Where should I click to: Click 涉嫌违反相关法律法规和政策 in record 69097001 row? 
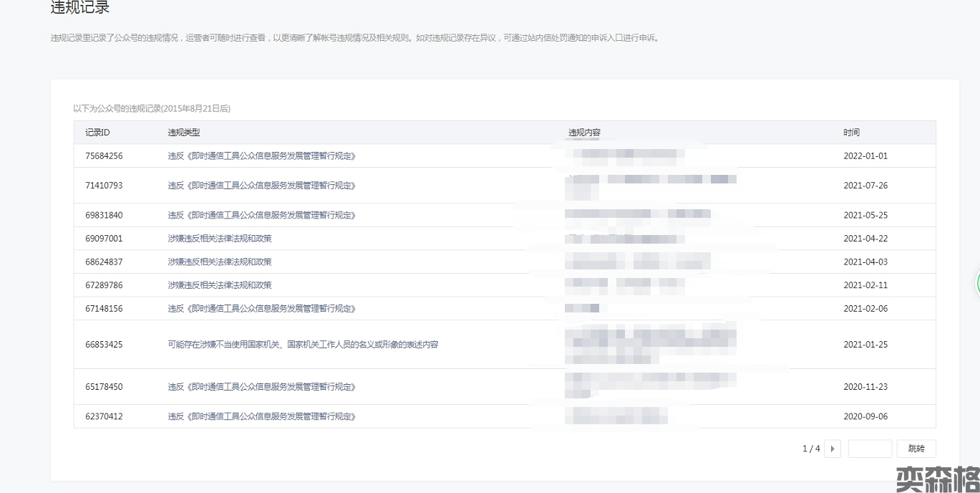tap(220, 239)
